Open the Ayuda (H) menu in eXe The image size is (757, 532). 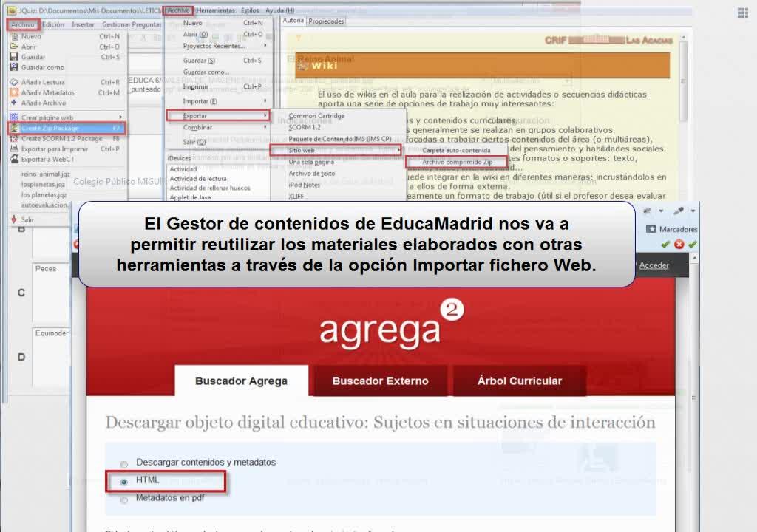(x=279, y=10)
